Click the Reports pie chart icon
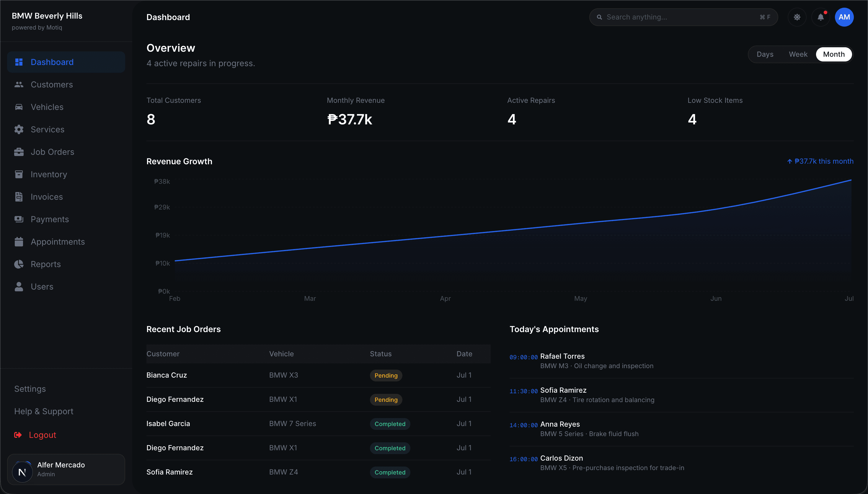Viewport: 868px width, 494px height. click(19, 264)
